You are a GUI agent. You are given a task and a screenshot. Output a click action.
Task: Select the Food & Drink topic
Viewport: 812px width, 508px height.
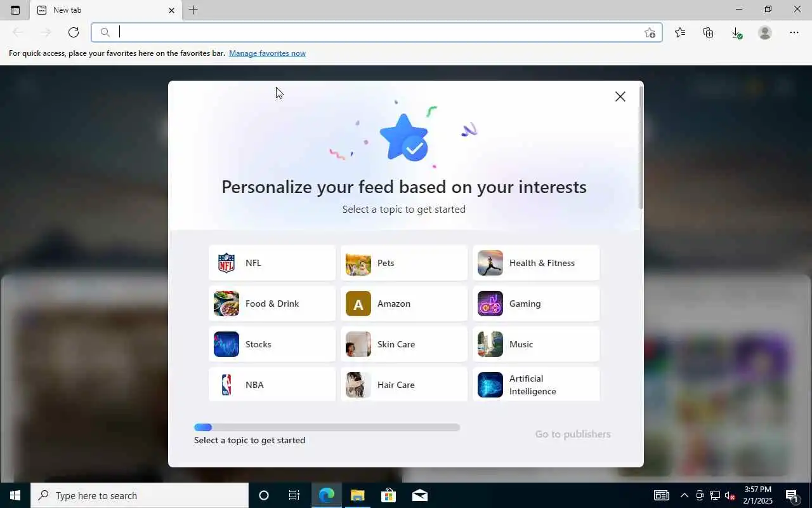tap(272, 304)
